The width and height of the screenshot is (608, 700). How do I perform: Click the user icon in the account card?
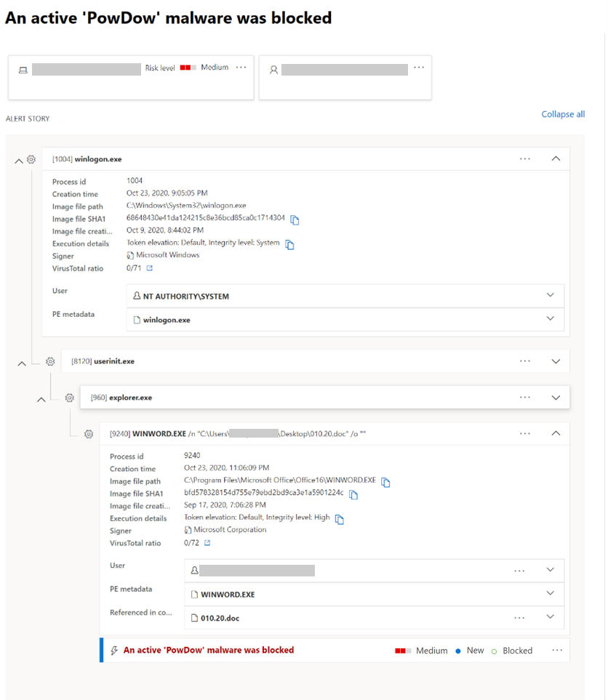[x=274, y=69]
